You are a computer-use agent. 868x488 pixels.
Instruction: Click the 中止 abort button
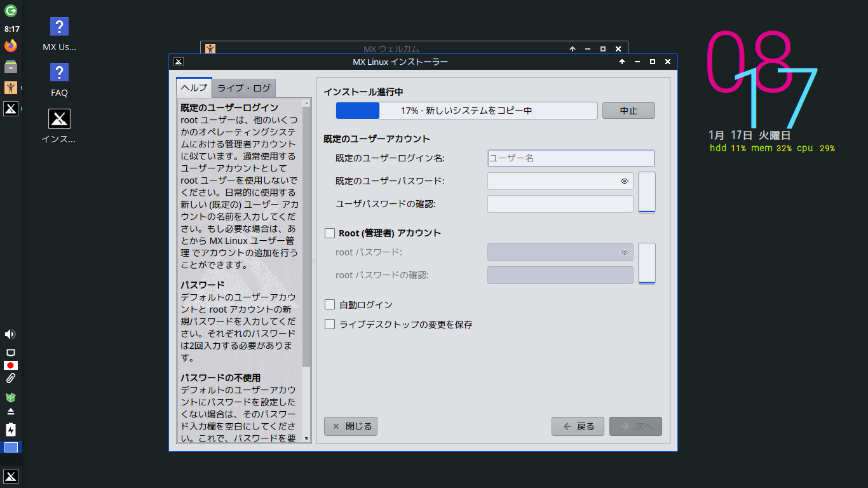[628, 111]
